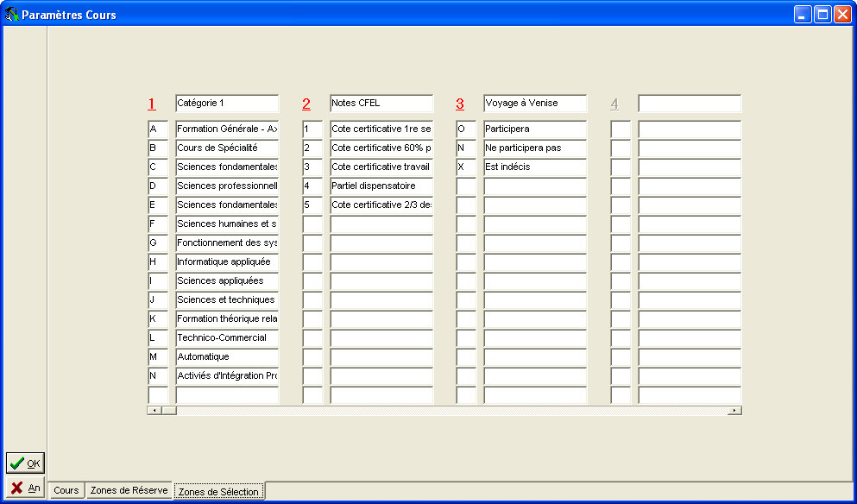This screenshot has width=857, height=504.
Task: Click the code field containing A
Action: pos(158,129)
